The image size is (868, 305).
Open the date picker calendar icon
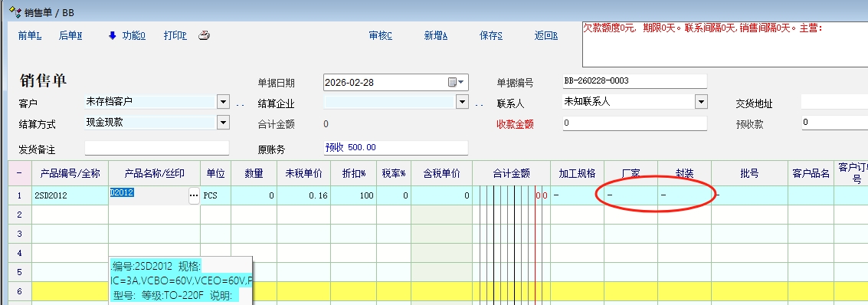click(452, 83)
